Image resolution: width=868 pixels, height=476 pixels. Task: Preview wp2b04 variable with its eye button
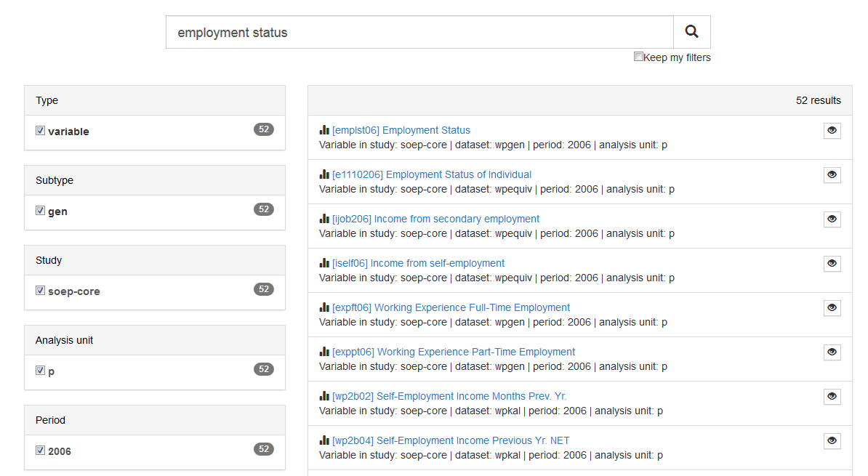832,440
